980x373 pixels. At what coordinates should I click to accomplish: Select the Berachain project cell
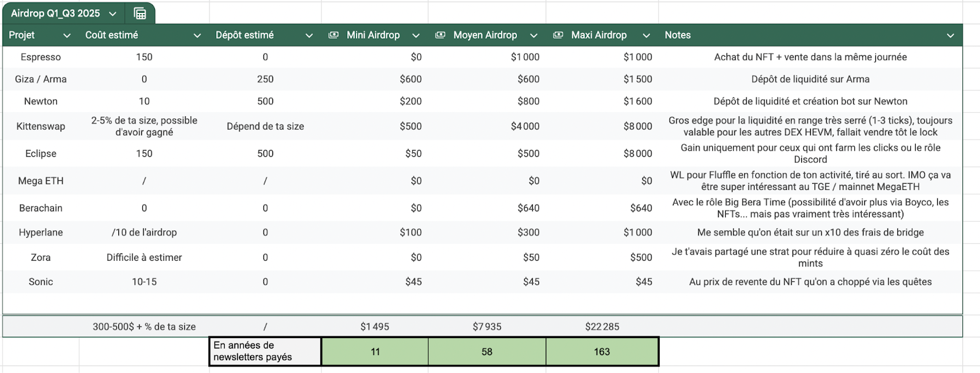coord(41,208)
